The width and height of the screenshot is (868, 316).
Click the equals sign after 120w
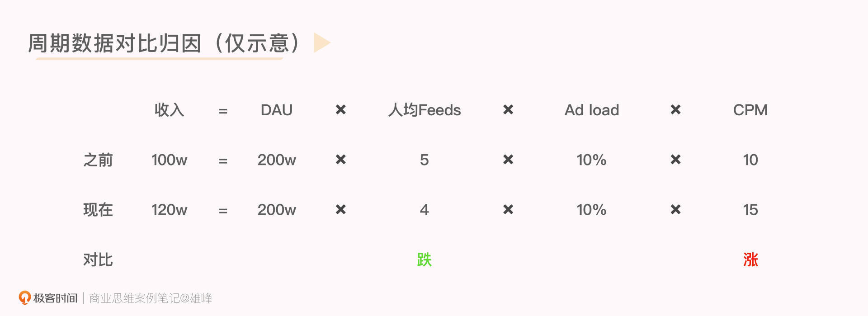[223, 211]
